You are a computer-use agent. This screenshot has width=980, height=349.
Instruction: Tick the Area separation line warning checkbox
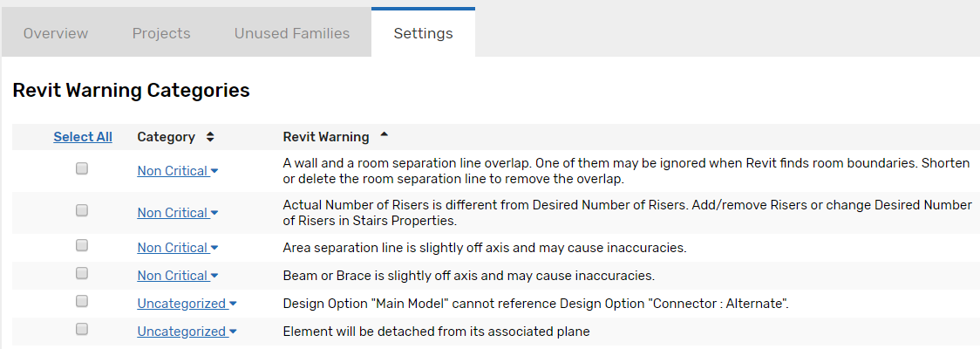[82, 245]
